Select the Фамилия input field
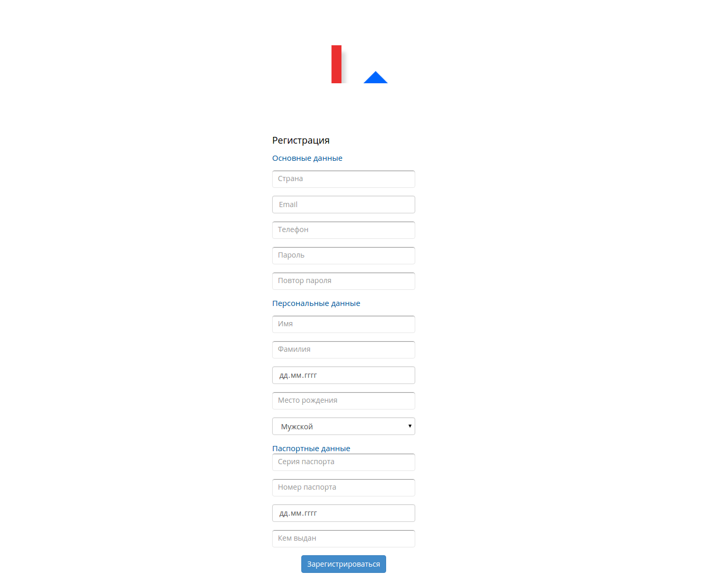 pos(343,349)
